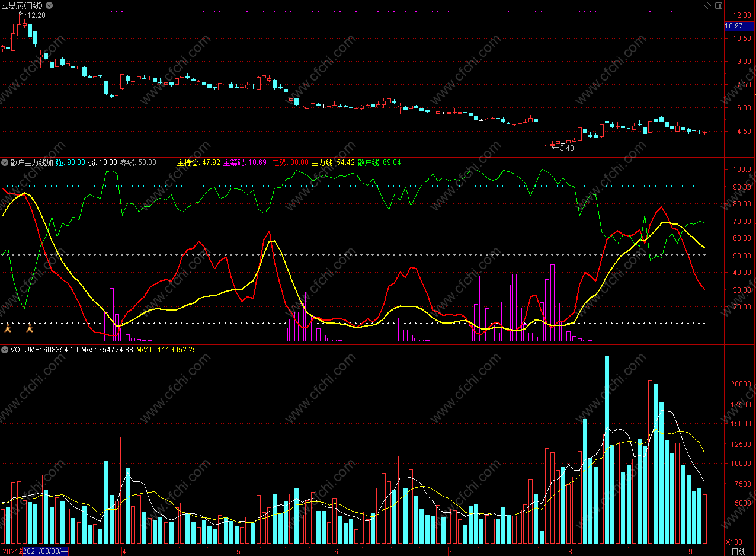The height and width of the screenshot is (556, 756).
Task: Click the month 8 marker on time axis
Action: pos(569,551)
